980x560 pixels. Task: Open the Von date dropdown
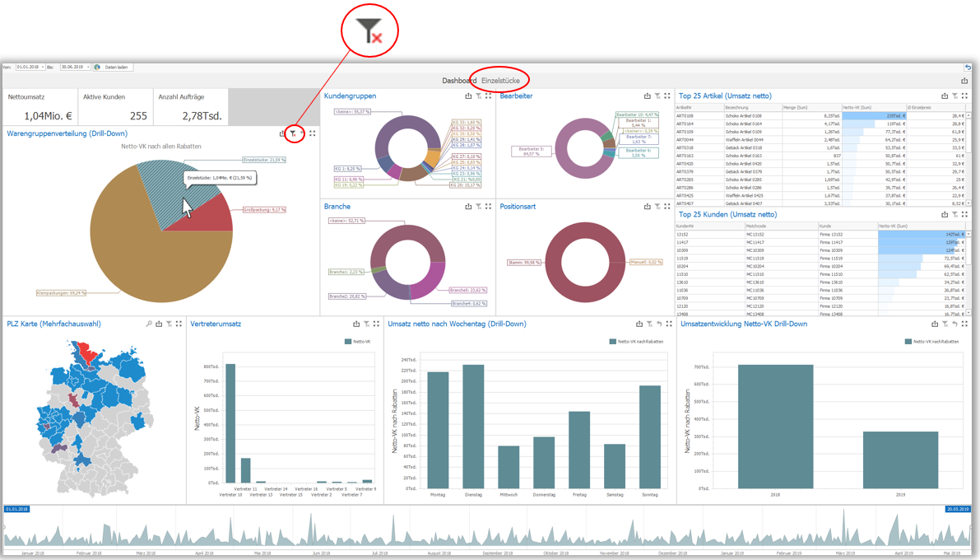43,67
